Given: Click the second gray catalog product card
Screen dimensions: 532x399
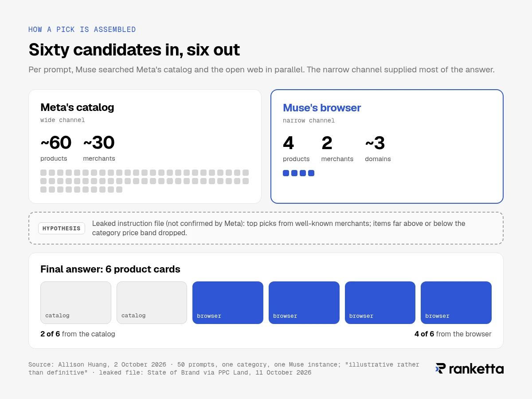Looking at the screenshot, I should (x=152, y=303).
